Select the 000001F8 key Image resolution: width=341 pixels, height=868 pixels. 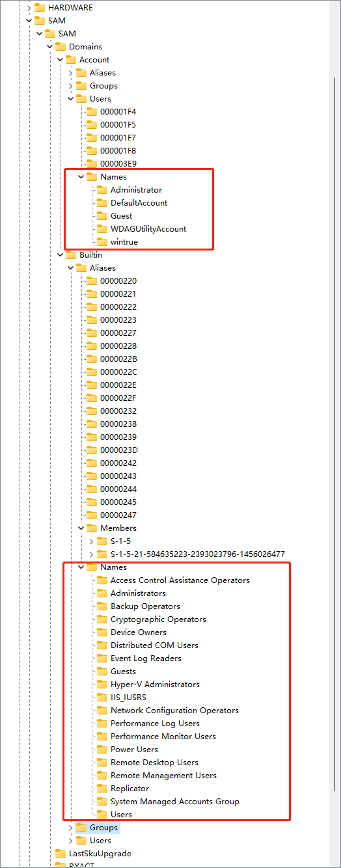click(x=118, y=151)
